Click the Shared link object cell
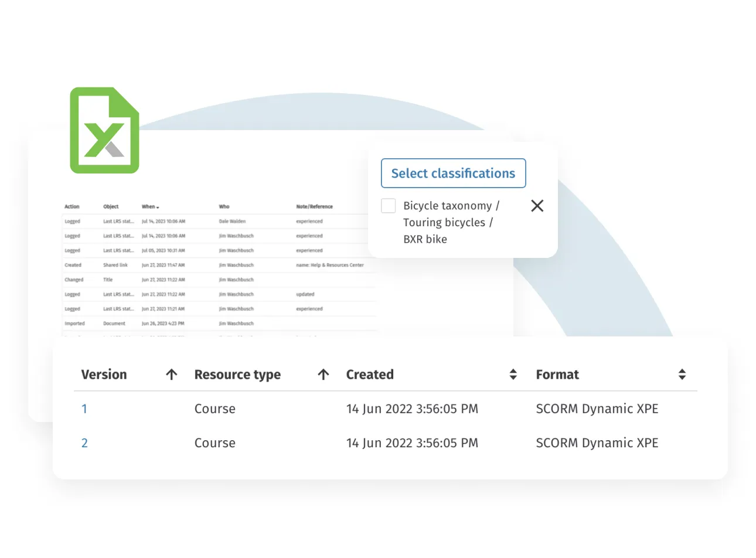The height and width of the screenshot is (558, 756). 115,265
